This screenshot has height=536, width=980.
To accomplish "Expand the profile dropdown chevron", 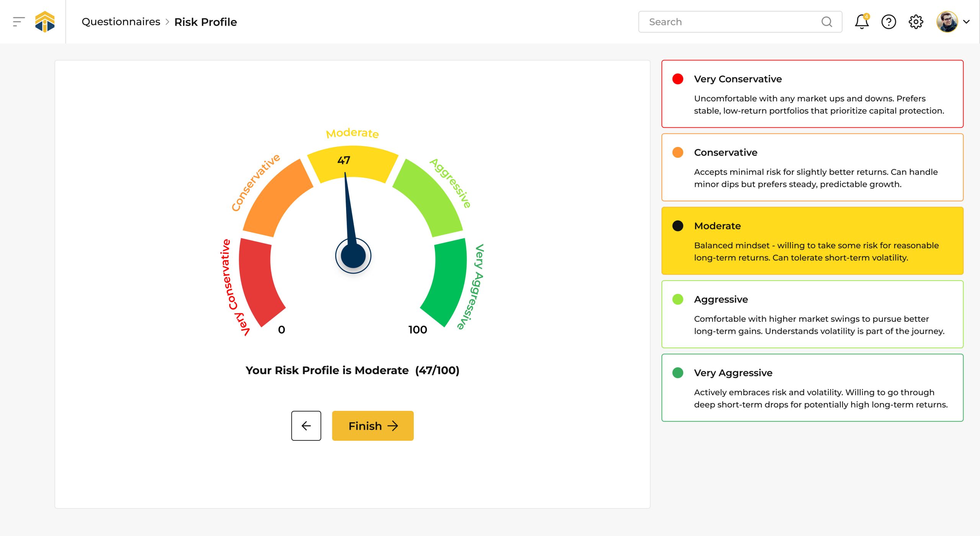I will pyautogui.click(x=967, y=22).
